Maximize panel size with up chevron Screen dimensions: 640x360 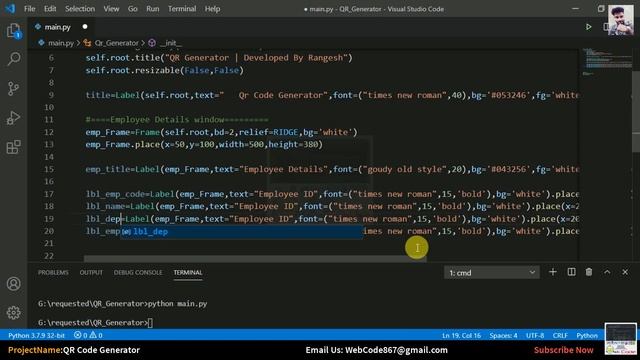coord(607,272)
